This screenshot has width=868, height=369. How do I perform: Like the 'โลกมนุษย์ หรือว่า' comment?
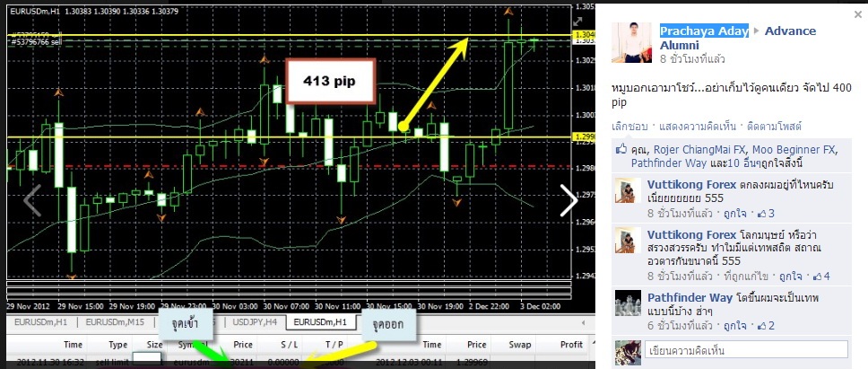click(791, 277)
